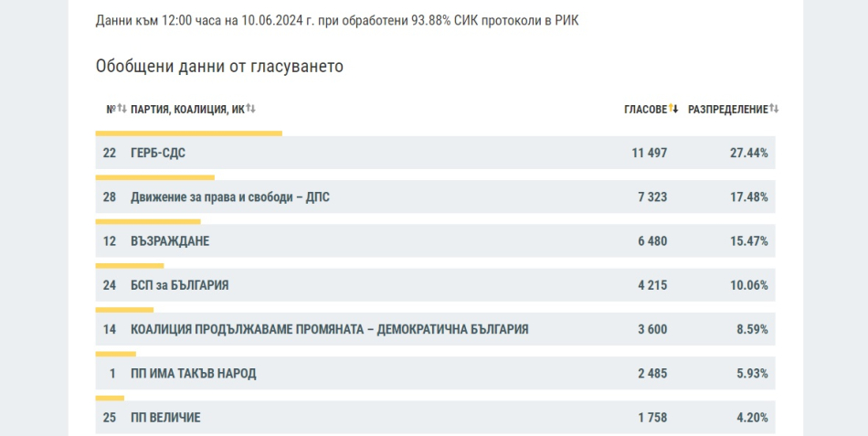Toggle sort arrows next to ГЛАСОВЕ
The image size is (868, 436).
(673, 109)
